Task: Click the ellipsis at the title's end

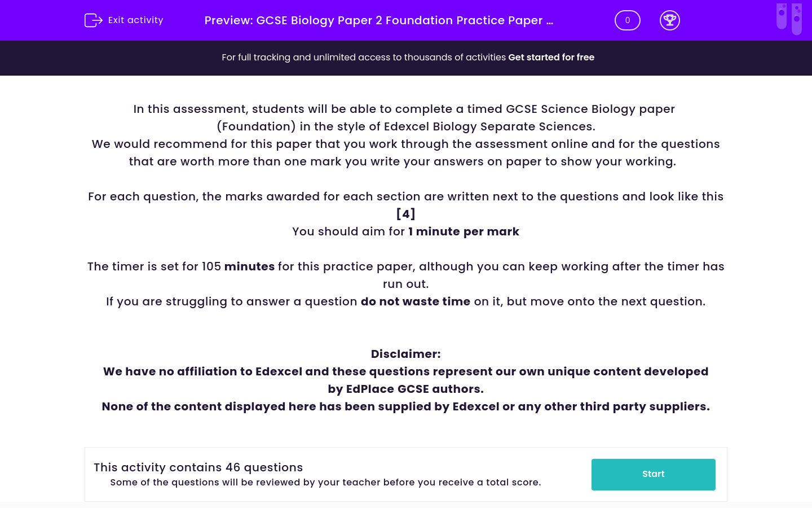Action: 550,20
